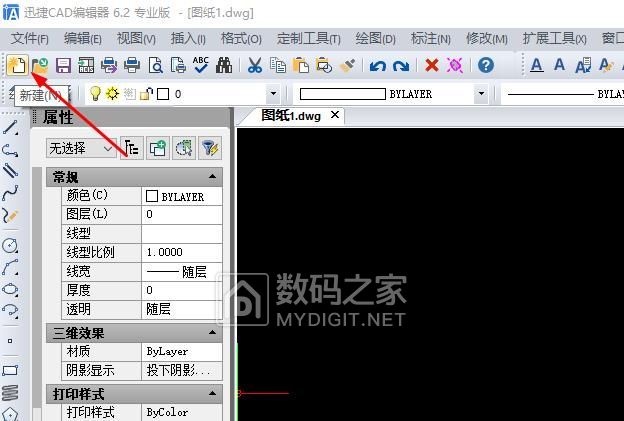624x421 pixels.
Task: Click the 阴影显示 value field
Action: 181,370
